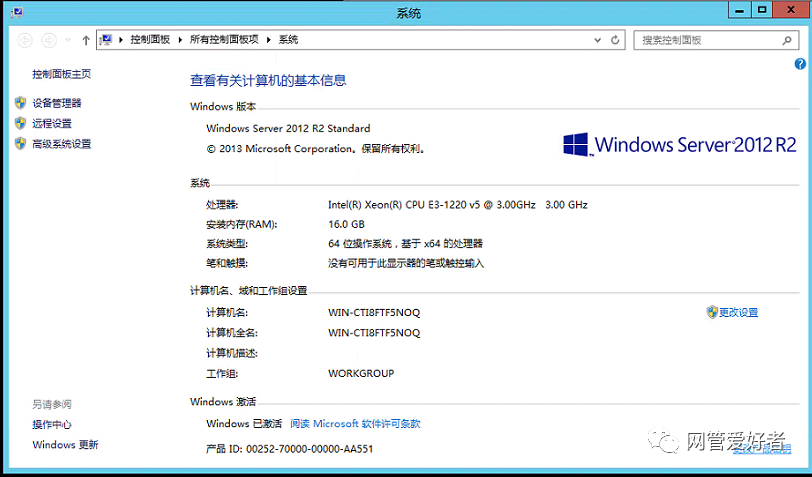Expand the arrow before 系统 breadcrumb

click(x=269, y=40)
